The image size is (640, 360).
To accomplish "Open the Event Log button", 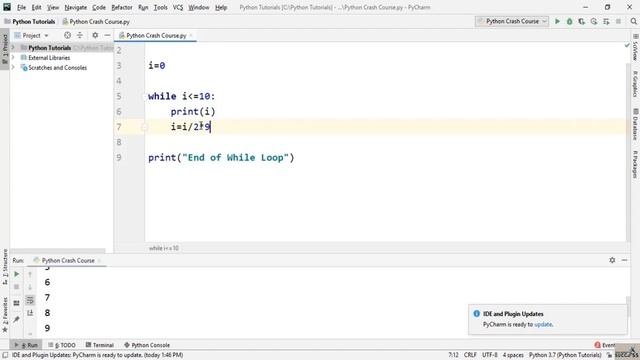I will pyautogui.click(x=605, y=345).
